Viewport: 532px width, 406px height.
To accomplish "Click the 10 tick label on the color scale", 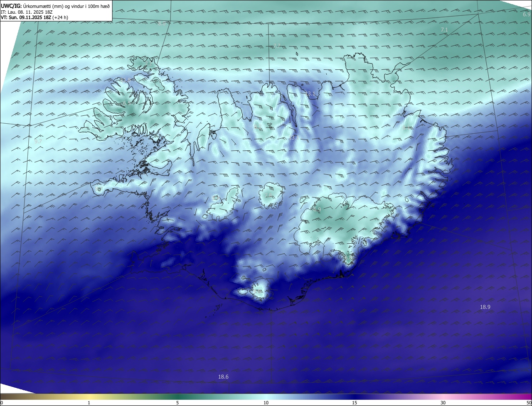I will [x=266, y=403].
